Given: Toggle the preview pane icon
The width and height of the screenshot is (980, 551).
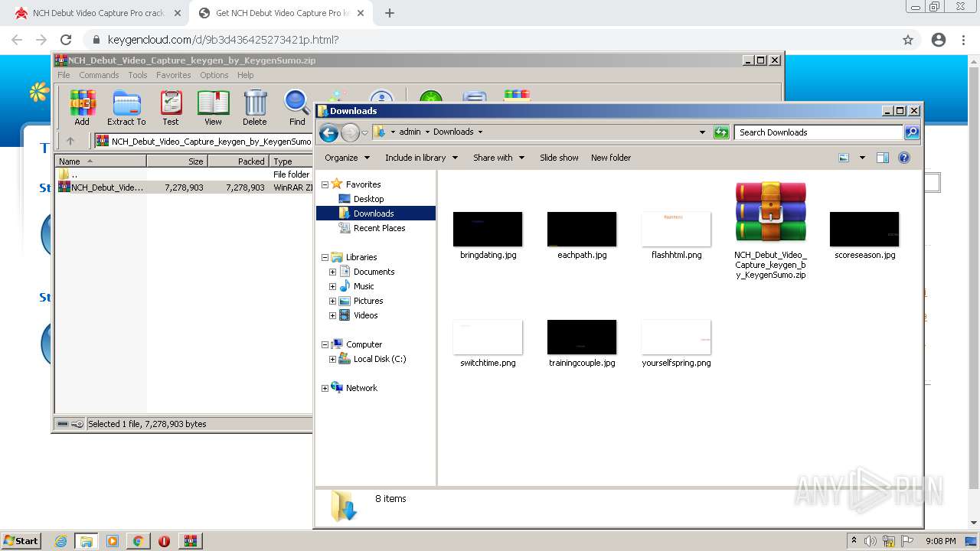Looking at the screenshot, I should (882, 158).
